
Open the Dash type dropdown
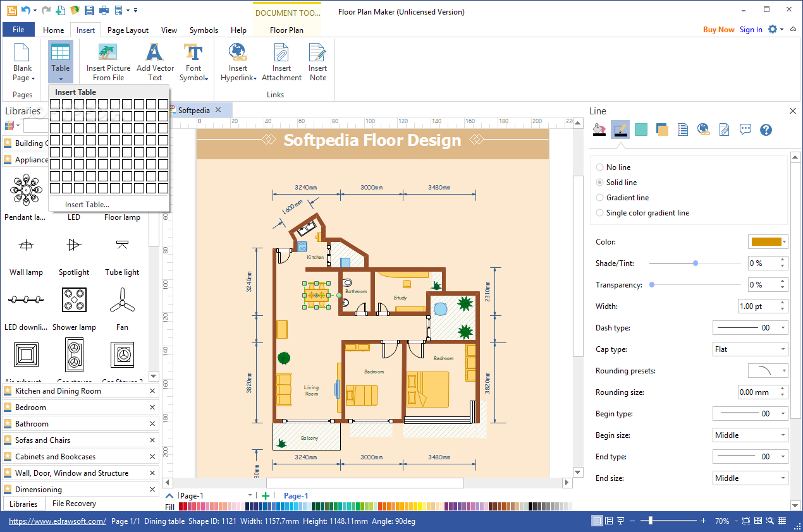(x=751, y=328)
